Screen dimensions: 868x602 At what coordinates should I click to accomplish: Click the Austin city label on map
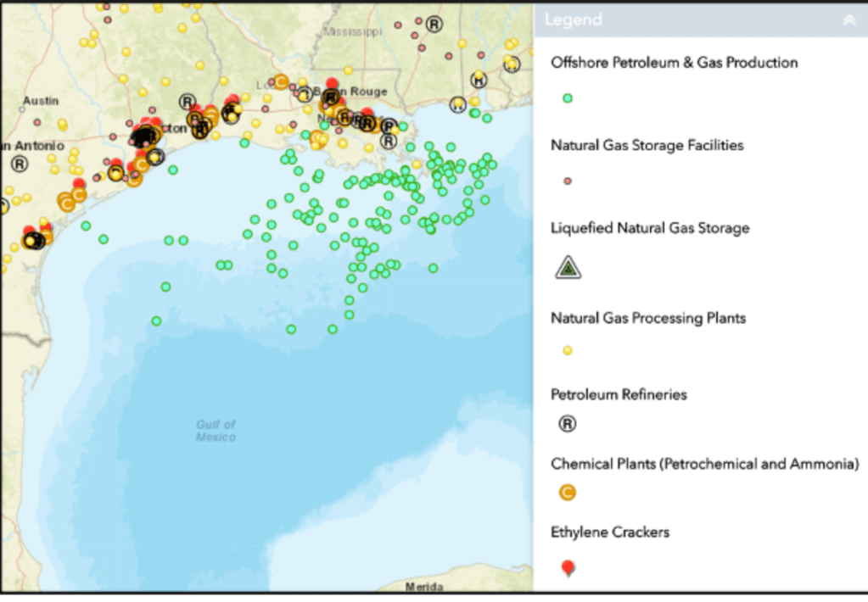point(41,101)
